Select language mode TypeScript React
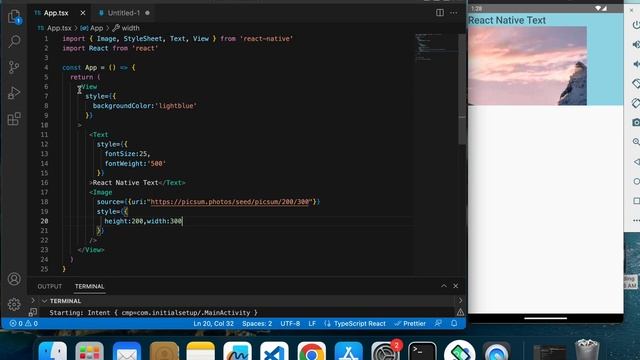 (359, 324)
